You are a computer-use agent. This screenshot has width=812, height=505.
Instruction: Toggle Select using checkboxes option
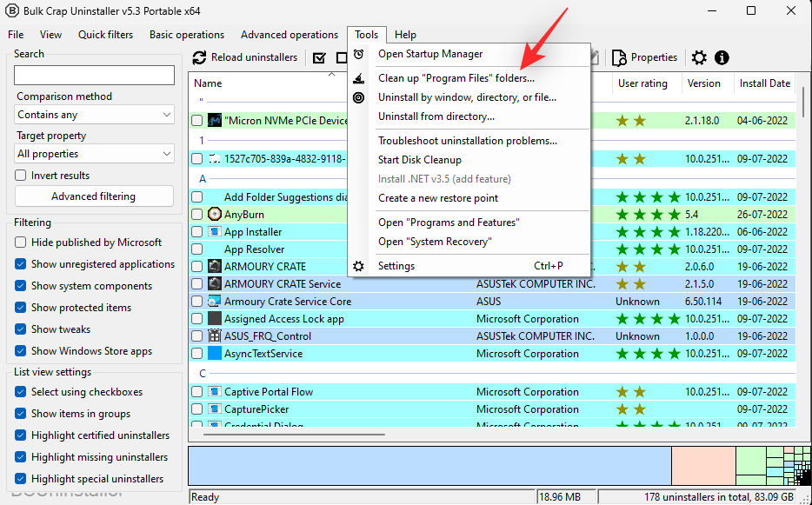coord(21,392)
